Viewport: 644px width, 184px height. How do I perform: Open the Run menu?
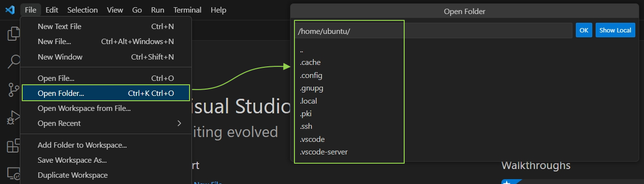(x=158, y=10)
